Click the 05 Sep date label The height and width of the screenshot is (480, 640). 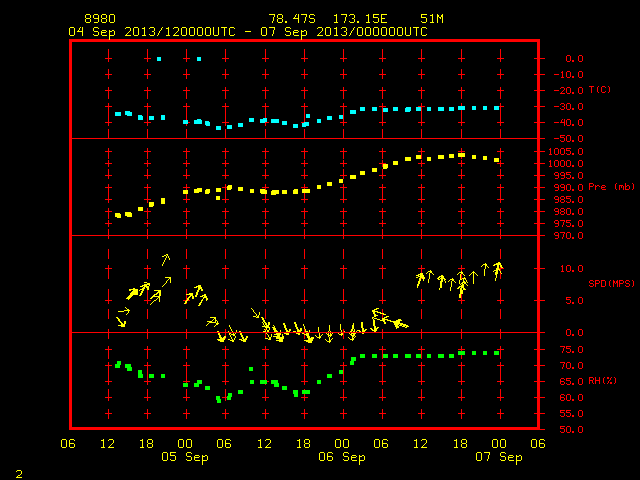(184, 457)
